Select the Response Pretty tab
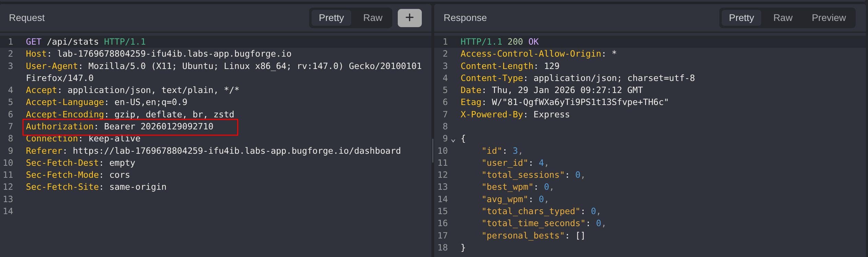This screenshot has height=257, width=868. click(741, 18)
